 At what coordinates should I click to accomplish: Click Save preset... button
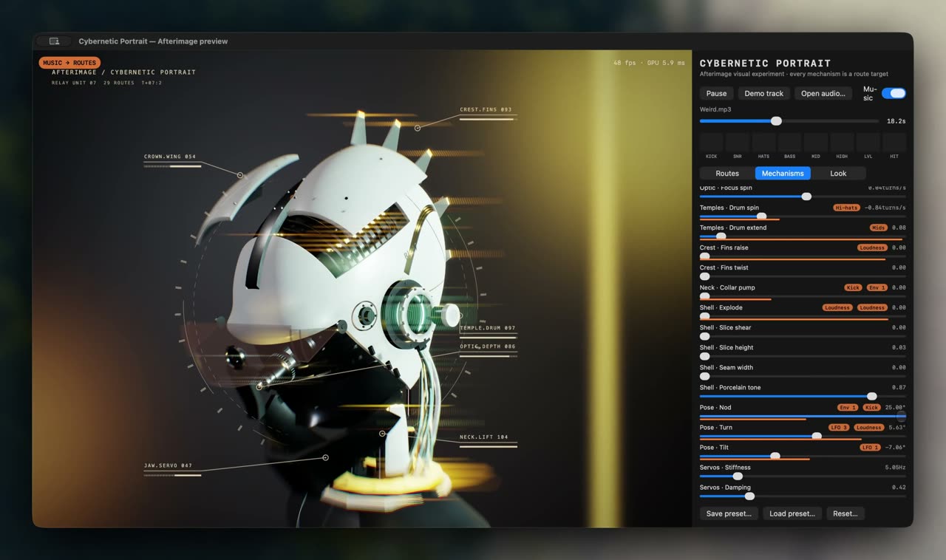pos(729,513)
